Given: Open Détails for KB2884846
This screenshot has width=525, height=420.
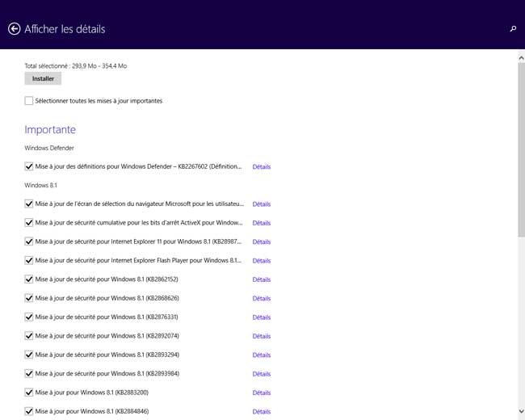Looking at the screenshot, I should 262,412.
